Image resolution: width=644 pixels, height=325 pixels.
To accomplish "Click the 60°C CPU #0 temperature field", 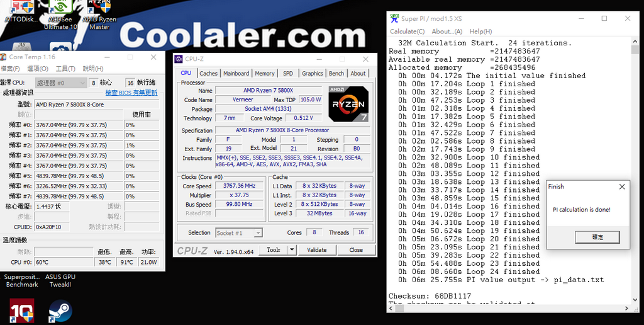I will pos(64,262).
